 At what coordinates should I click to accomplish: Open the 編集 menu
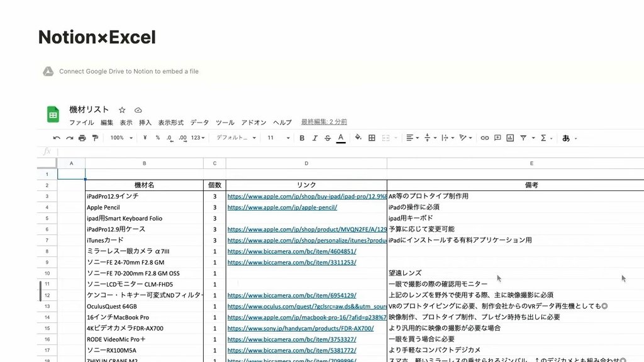click(x=107, y=123)
